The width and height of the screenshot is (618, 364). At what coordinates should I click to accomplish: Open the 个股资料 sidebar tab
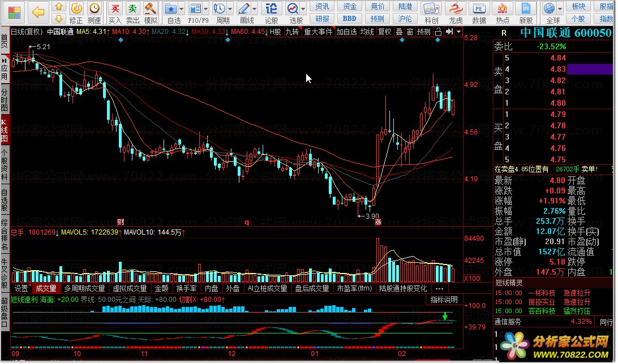[x=5, y=164]
